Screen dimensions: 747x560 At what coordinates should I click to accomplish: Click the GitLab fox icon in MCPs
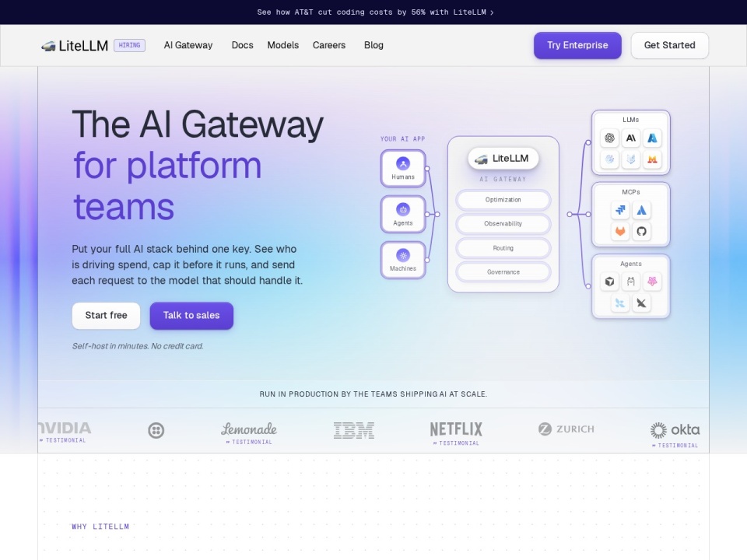(620, 232)
